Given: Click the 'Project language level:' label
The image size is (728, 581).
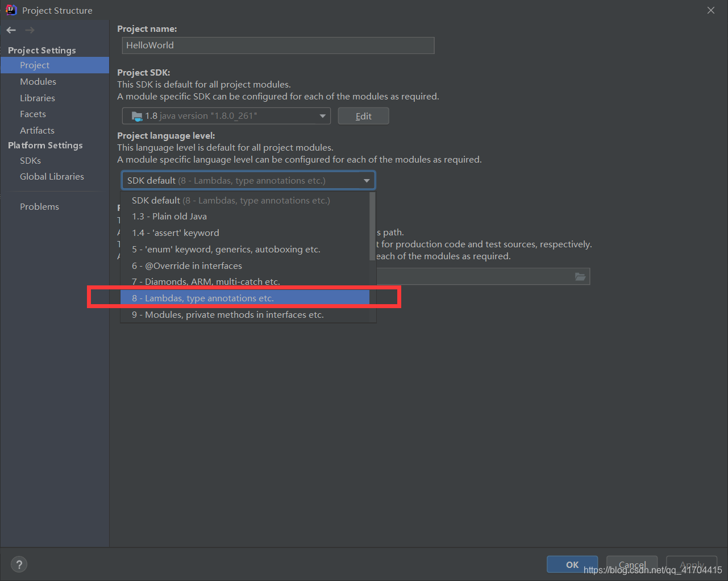Looking at the screenshot, I should click(x=166, y=136).
